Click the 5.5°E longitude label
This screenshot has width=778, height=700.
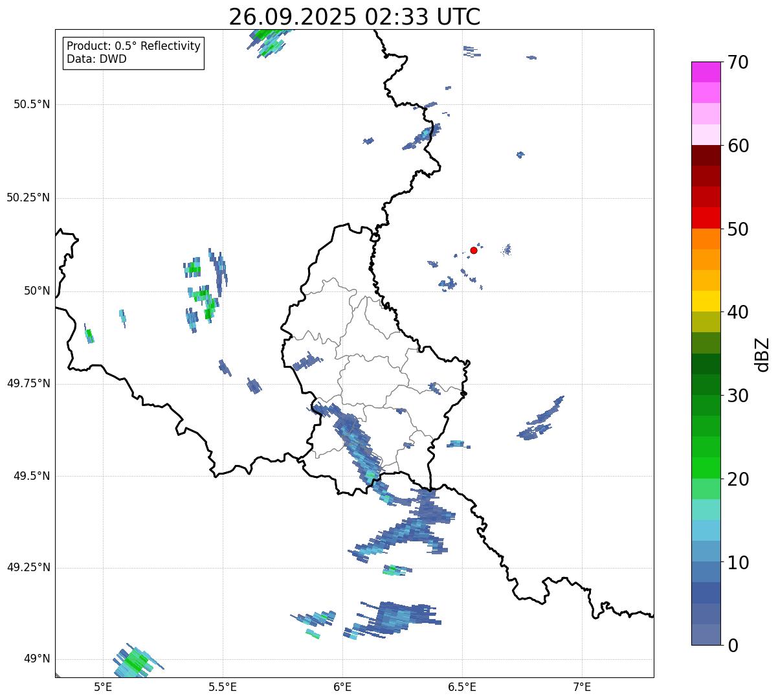pyautogui.click(x=223, y=687)
